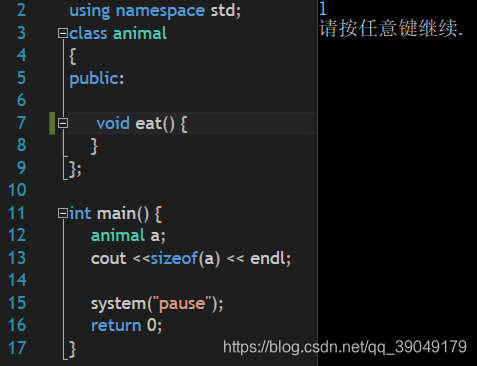This screenshot has width=477, height=366.
Task: Click line number 8 in the gutter
Action: click(x=21, y=145)
